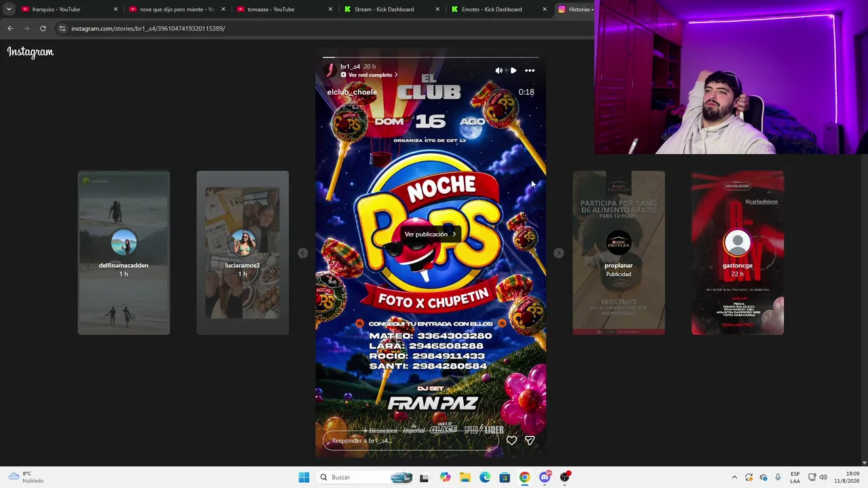Open the weather widget showing 8°C Nublado
Screen dimensions: 868x488
(x=26, y=477)
